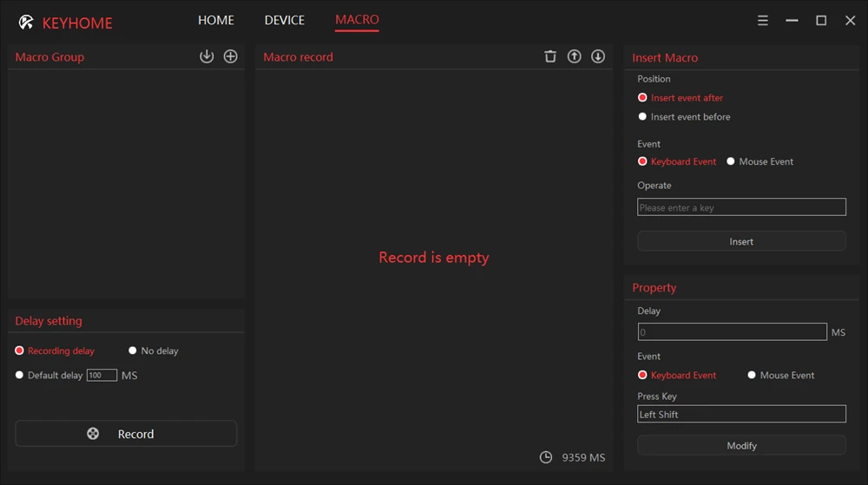Select No delay option
Image resolution: width=868 pixels, height=485 pixels.
(154, 351)
